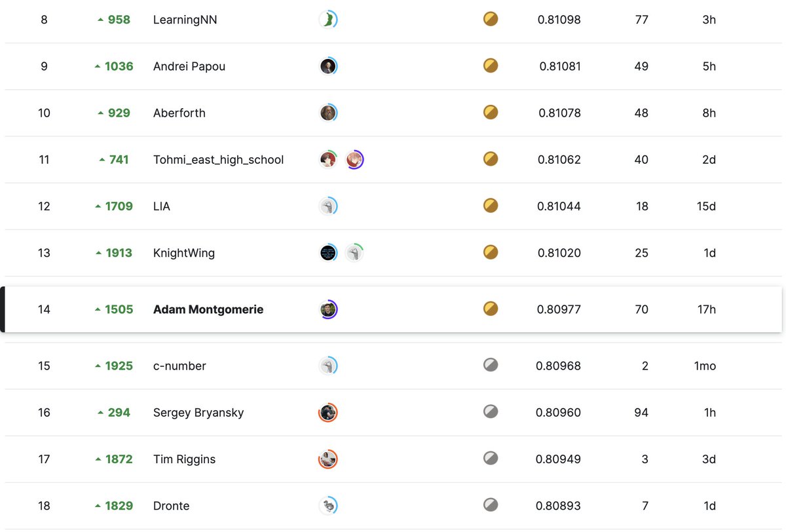Click gold medal icon in LearningNN row
This screenshot has height=532, width=786.
tap(491, 19)
